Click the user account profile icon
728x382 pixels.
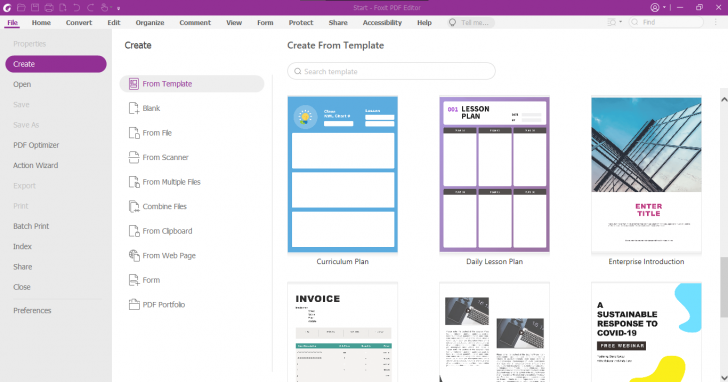[655, 7]
